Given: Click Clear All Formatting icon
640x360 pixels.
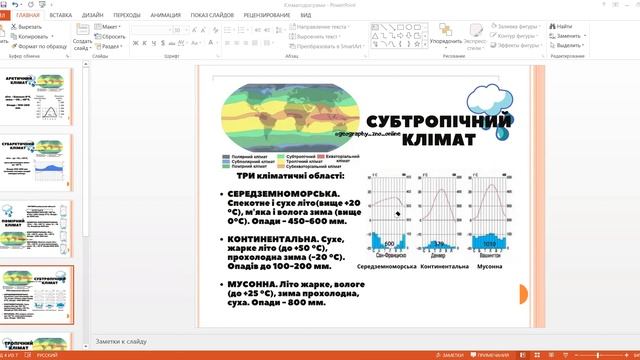Looking at the screenshot, I should tap(216, 30).
